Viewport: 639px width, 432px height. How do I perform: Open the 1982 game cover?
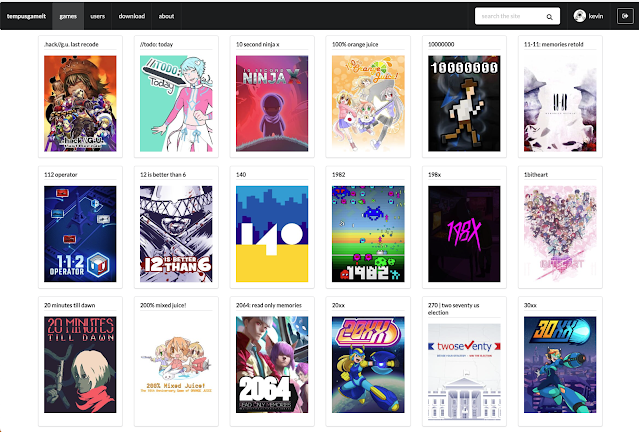368,234
